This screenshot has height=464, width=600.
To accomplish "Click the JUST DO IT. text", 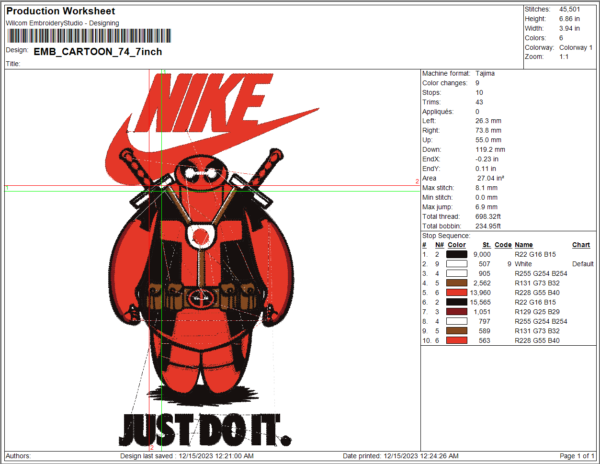I will [205, 428].
